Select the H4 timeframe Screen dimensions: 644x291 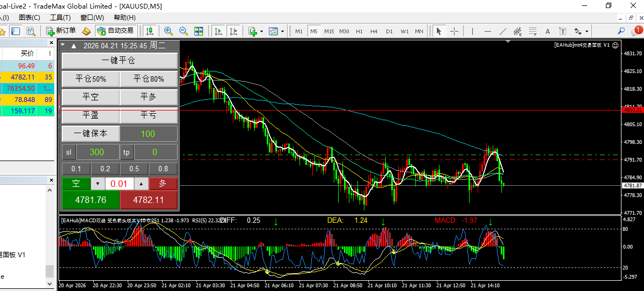click(374, 31)
